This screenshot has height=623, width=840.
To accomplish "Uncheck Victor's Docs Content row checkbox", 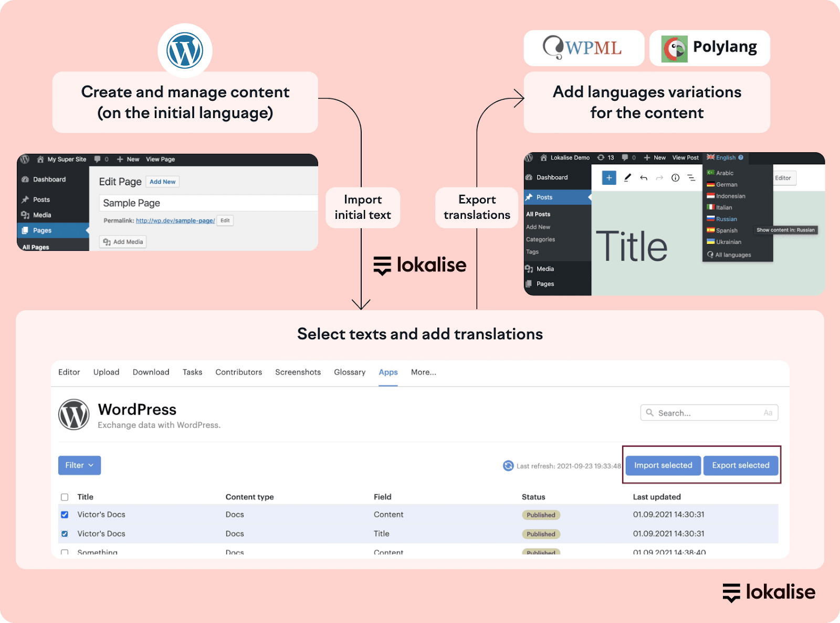I will click(x=65, y=515).
